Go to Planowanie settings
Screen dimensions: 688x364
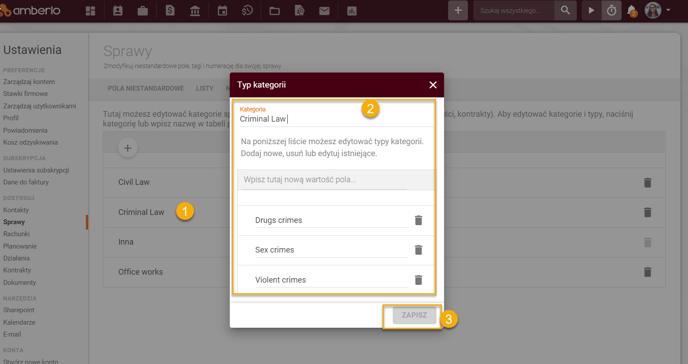pos(20,246)
